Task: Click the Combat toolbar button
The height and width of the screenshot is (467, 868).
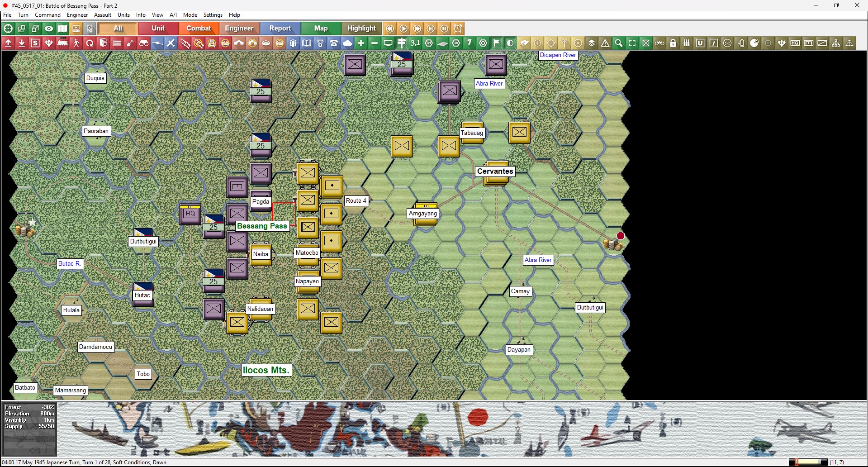Action: [199, 28]
